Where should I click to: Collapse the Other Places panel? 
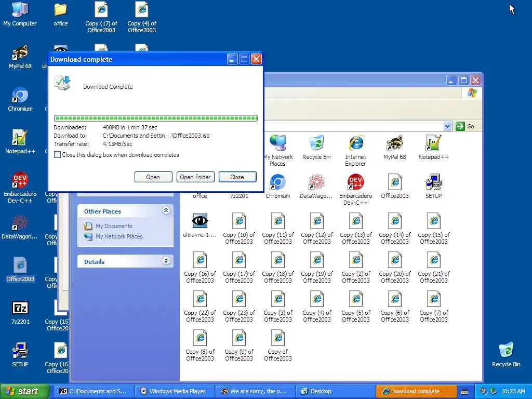point(166,210)
